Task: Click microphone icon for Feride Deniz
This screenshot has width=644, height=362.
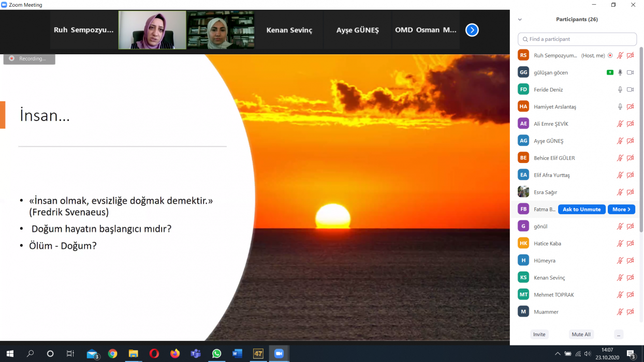Action: [620, 89]
